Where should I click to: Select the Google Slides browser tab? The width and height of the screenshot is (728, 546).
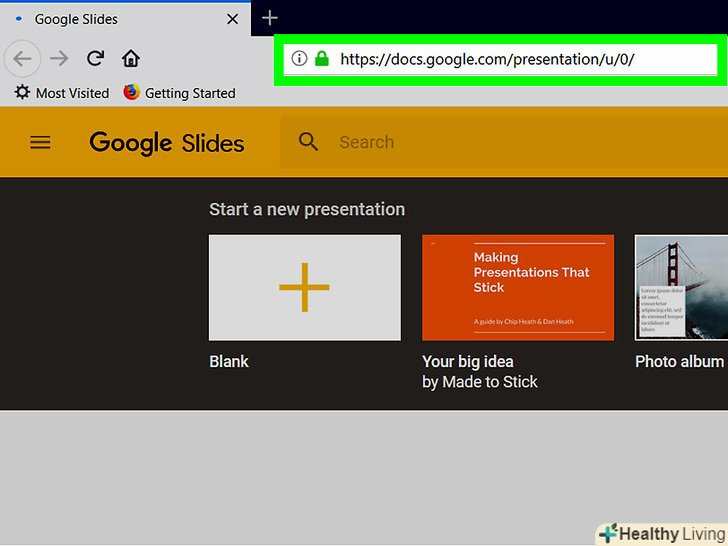125,19
